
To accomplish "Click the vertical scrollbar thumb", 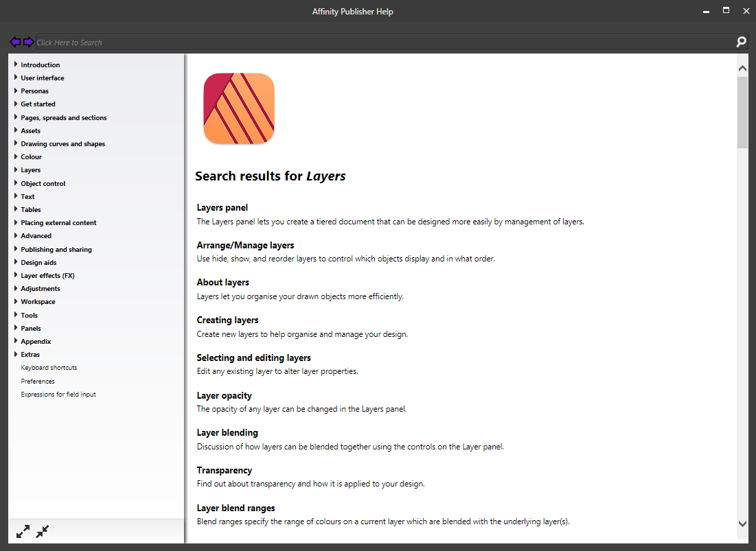I will pyautogui.click(x=742, y=112).
